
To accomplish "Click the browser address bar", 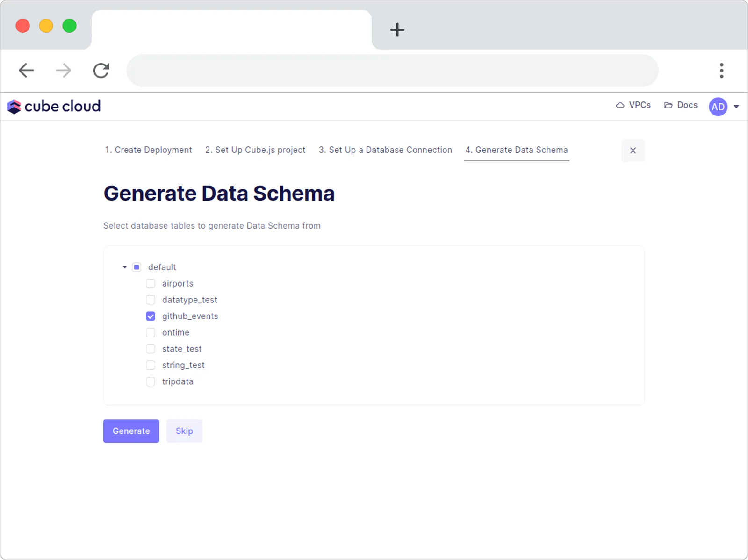I will 393,71.
